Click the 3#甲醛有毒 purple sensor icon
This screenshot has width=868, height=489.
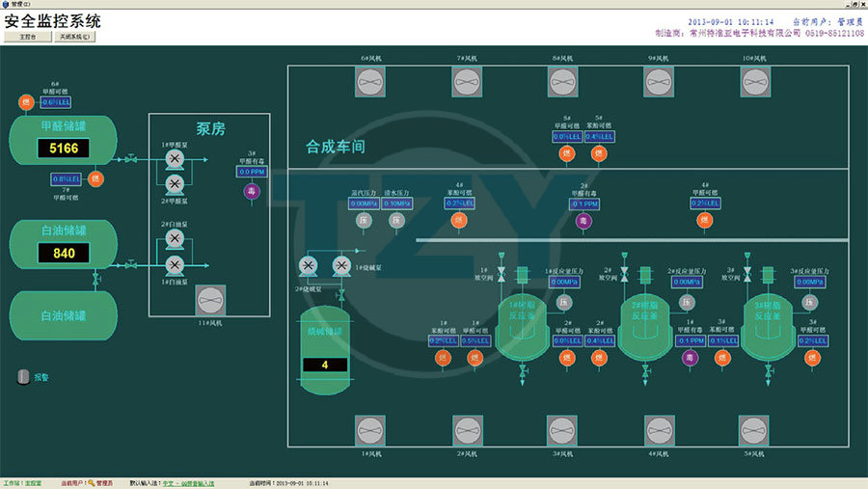[x=251, y=191]
